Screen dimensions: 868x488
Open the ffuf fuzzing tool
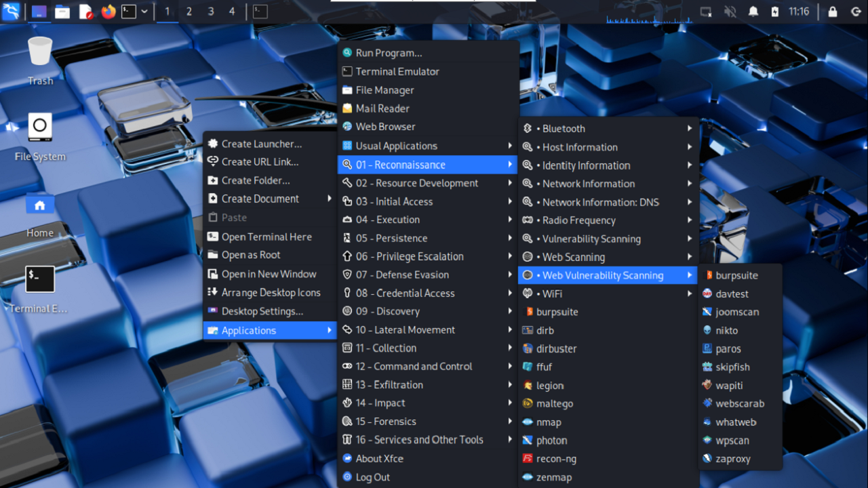coord(542,367)
